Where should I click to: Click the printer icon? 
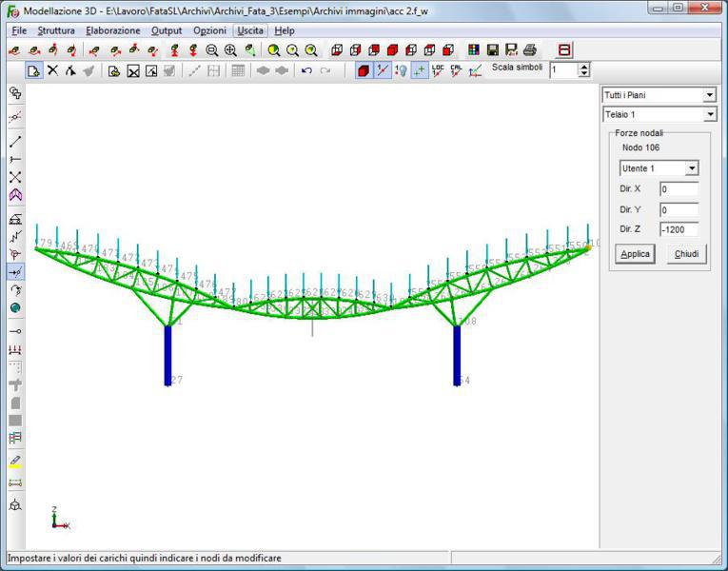[530, 49]
